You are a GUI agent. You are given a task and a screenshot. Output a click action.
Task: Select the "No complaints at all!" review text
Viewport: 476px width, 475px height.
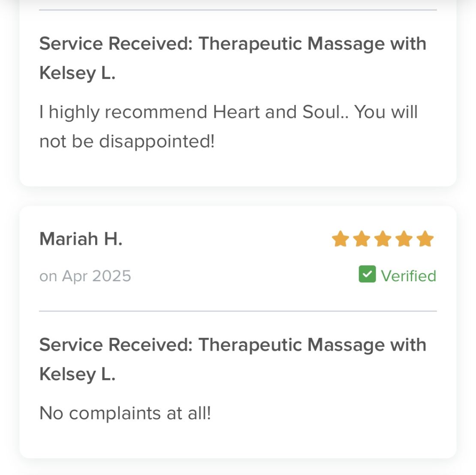pyautogui.click(x=125, y=413)
